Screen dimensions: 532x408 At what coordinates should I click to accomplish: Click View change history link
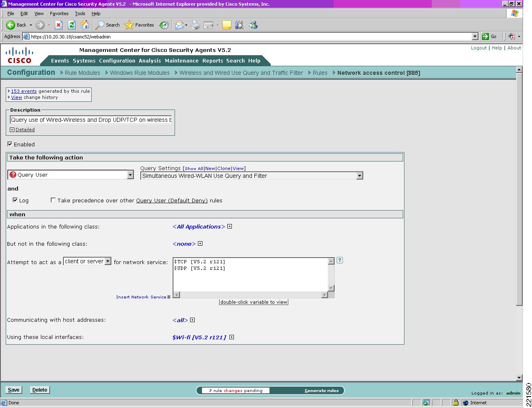tap(16, 97)
